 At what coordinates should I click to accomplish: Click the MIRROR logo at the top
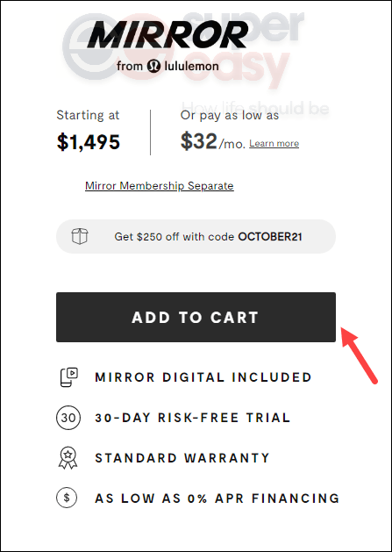(167, 35)
